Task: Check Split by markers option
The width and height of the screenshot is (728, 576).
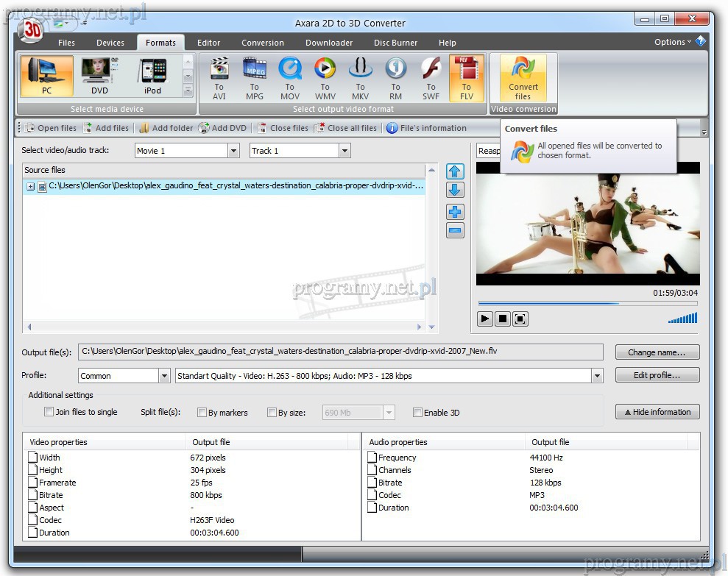Action: pos(202,413)
